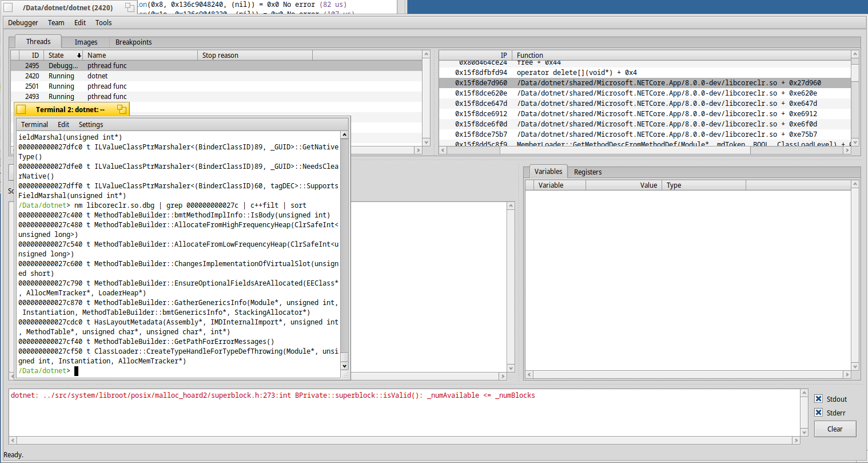
Task: Click the terminal prompt cursor line
Action: pos(76,371)
